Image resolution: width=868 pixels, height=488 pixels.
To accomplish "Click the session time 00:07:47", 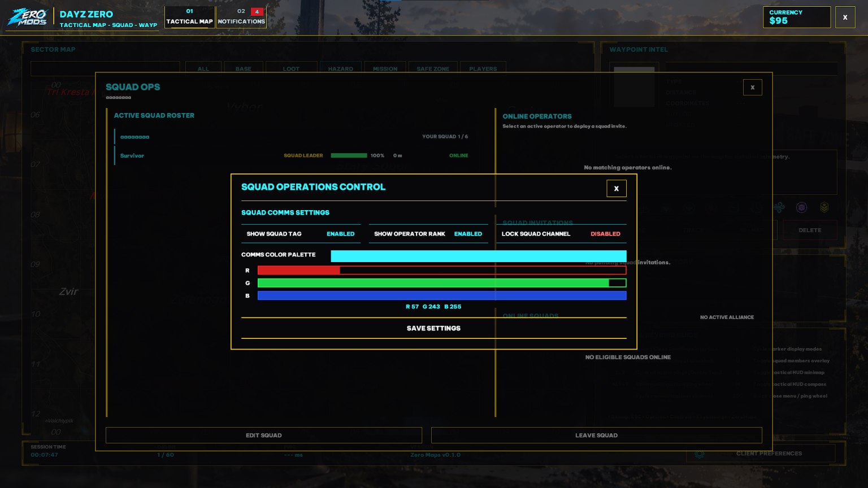I will pyautogui.click(x=45, y=455).
